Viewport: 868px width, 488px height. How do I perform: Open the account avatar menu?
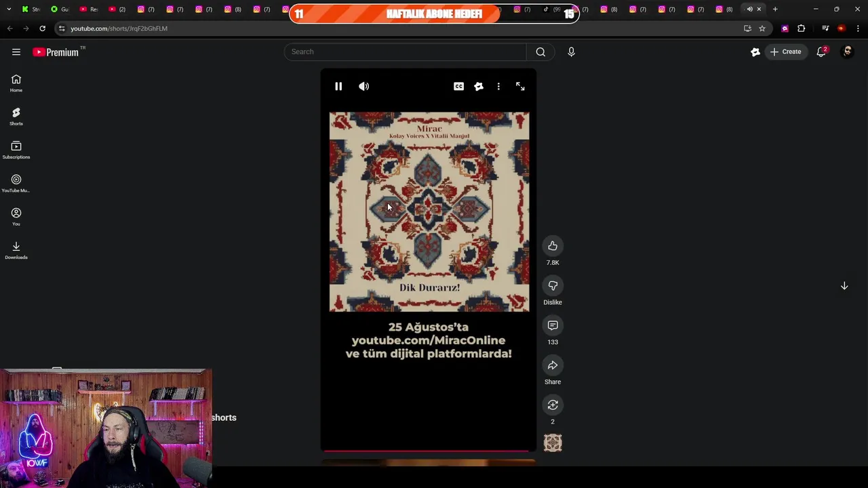pyautogui.click(x=847, y=52)
